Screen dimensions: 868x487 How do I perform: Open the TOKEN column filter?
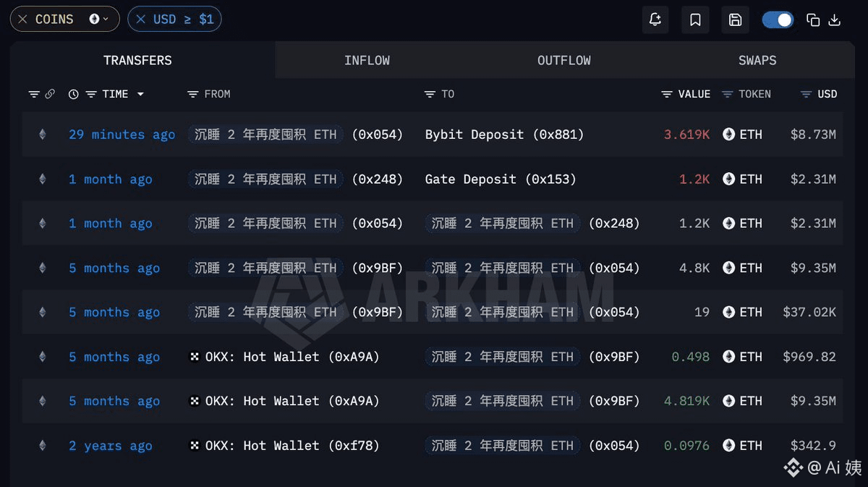coord(728,94)
